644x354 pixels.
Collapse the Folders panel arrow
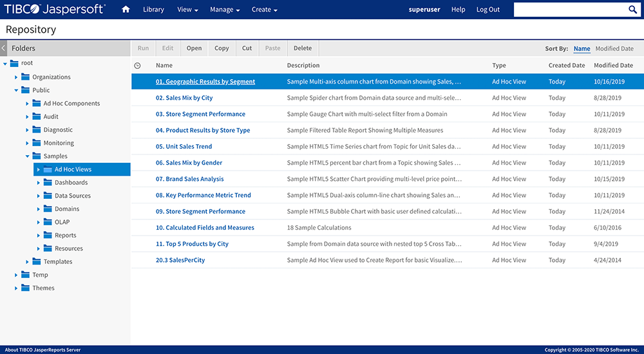pos(3,48)
